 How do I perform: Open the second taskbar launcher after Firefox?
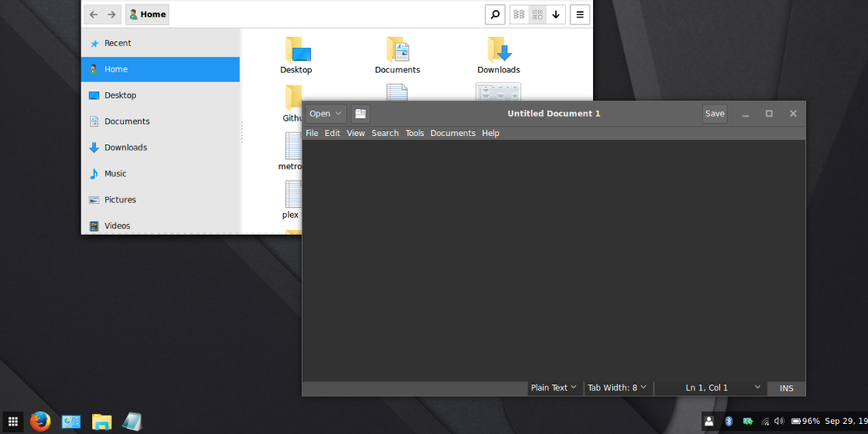(71, 421)
